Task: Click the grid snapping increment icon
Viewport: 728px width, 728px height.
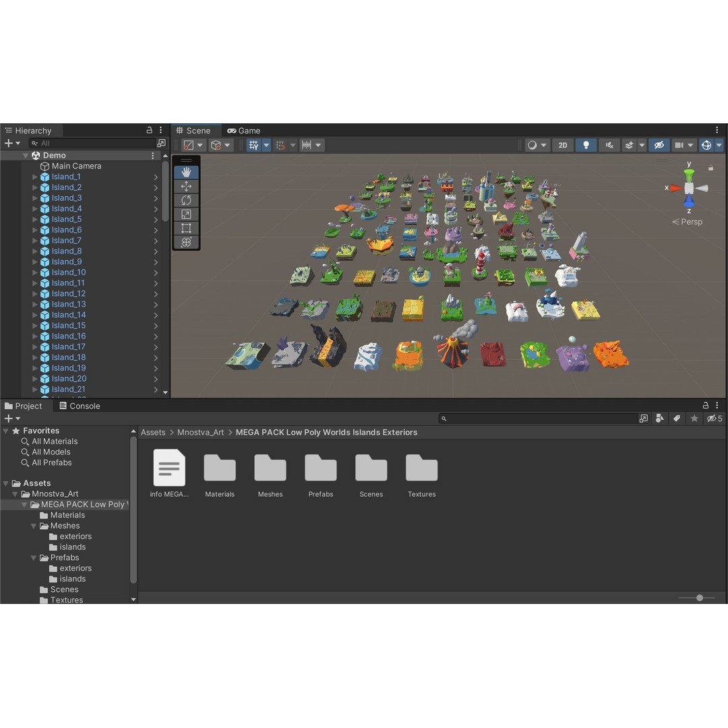Action: [x=280, y=146]
